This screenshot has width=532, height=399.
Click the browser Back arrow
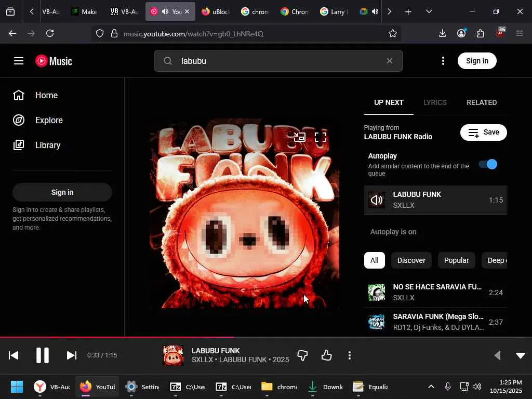[12, 34]
